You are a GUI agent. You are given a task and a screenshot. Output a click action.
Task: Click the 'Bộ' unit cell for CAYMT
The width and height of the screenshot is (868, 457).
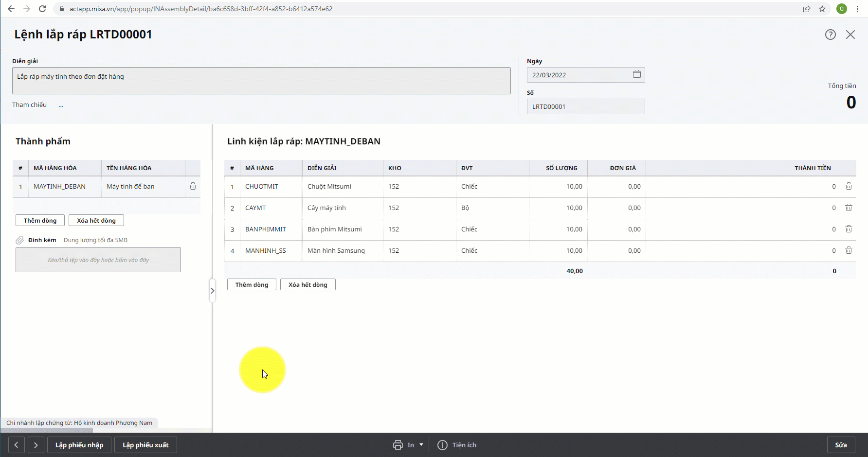tap(492, 208)
